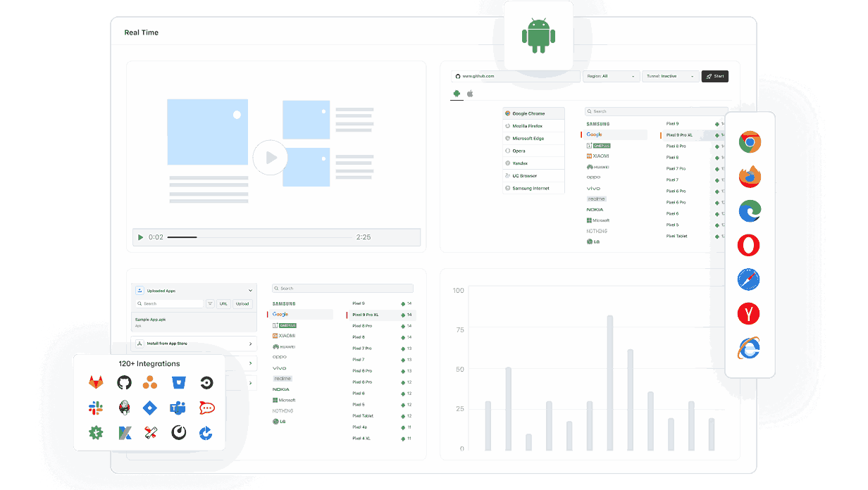The height and width of the screenshot is (490, 868).
Task: Click the Slack integration icon
Action: tap(96, 408)
